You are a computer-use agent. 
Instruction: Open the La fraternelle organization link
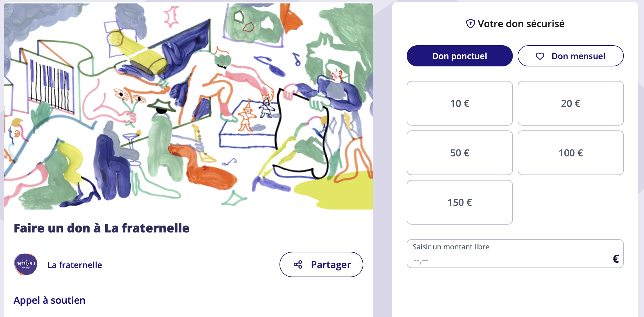[x=75, y=265]
